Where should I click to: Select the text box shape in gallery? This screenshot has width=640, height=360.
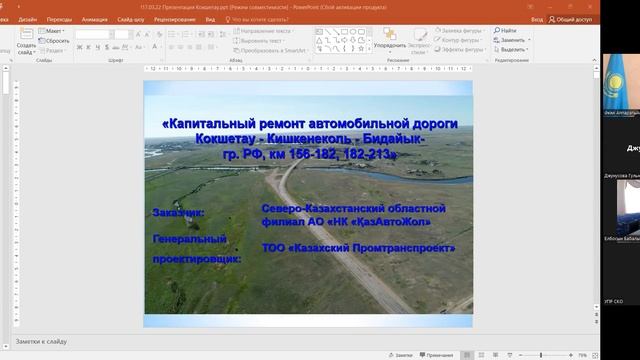coord(319,31)
